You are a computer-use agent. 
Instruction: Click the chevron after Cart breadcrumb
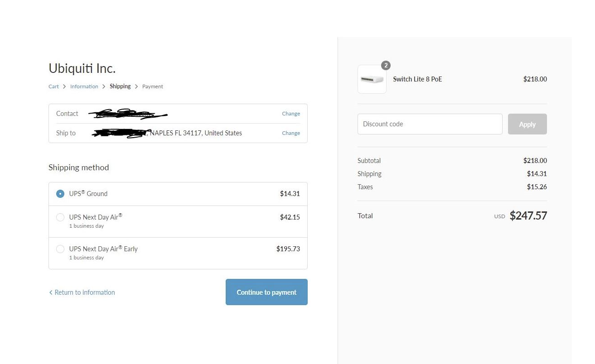pos(64,86)
